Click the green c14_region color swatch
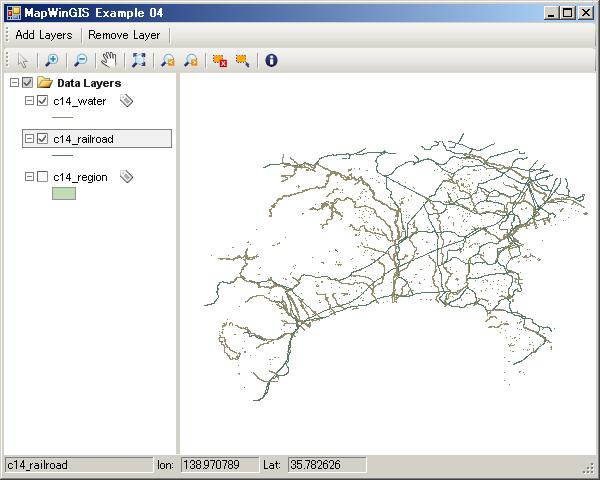This screenshot has height=480, width=600. point(63,193)
